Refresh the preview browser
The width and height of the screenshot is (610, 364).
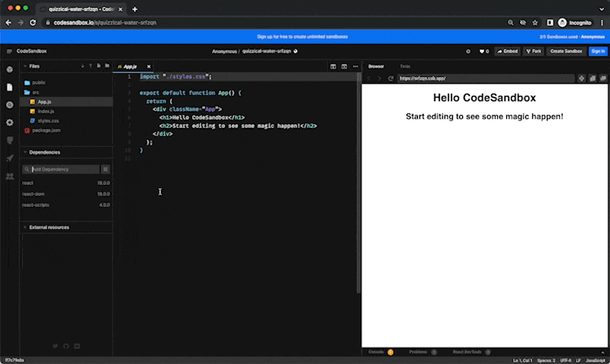[390, 78]
